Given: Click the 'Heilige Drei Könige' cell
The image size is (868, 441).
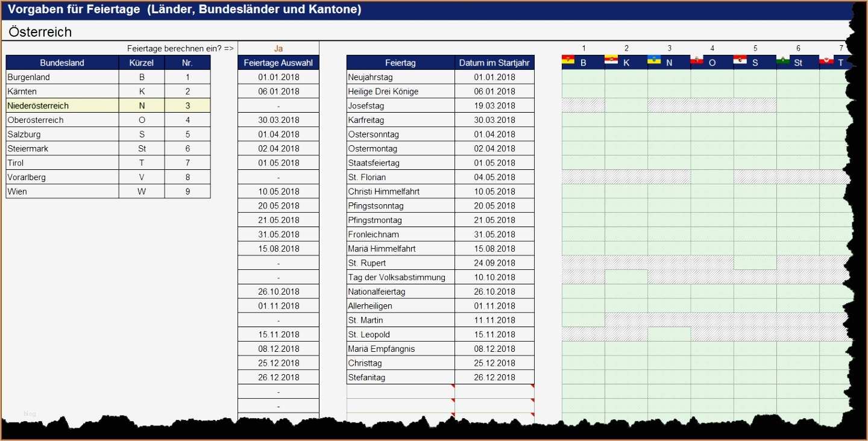Looking at the screenshot, I should (x=400, y=92).
